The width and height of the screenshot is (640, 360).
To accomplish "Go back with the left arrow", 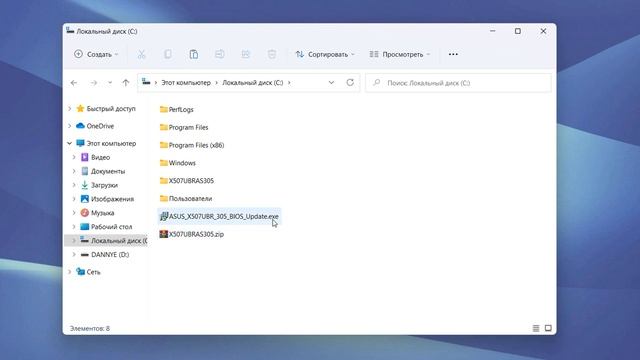I will pyautogui.click(x=74, y=83).
